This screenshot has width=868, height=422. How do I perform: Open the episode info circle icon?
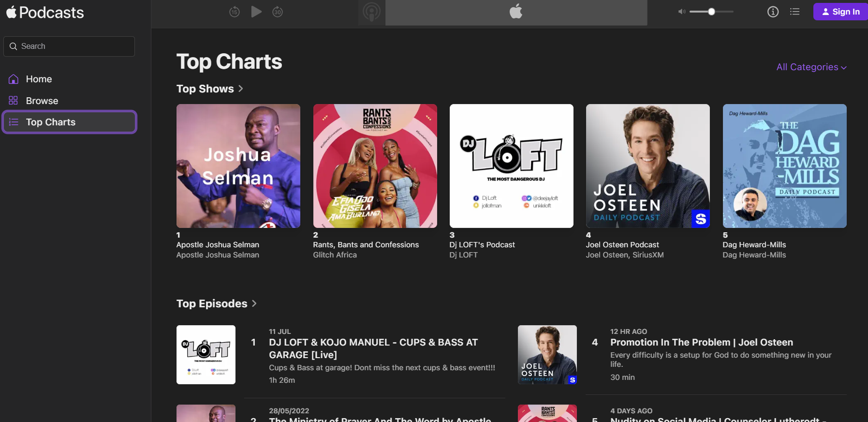coord(773,12)
